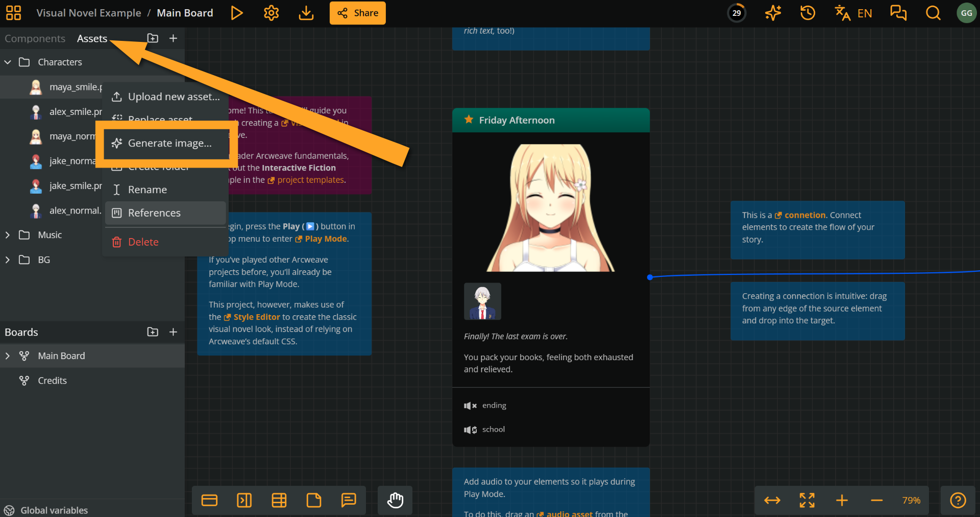
Task: Toggle the hand pan tool
Action: pos(395,500)
